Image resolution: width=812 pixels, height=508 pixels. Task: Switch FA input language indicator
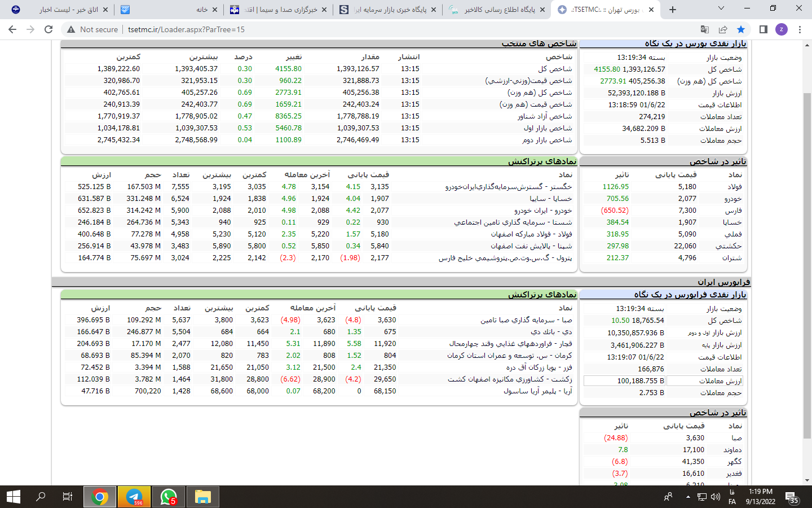[x=732, y=497]
